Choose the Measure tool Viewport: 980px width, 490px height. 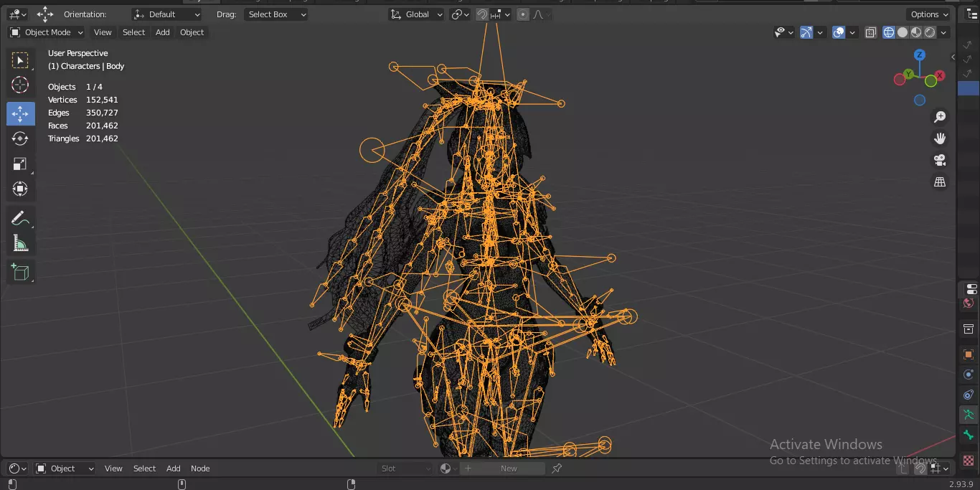[21, 244]
